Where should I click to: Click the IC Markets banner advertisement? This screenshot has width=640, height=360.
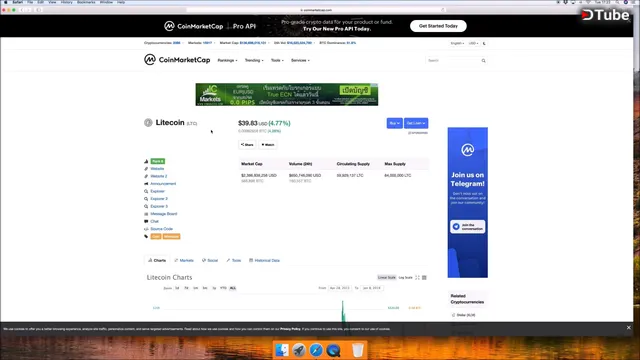point(287,95)
